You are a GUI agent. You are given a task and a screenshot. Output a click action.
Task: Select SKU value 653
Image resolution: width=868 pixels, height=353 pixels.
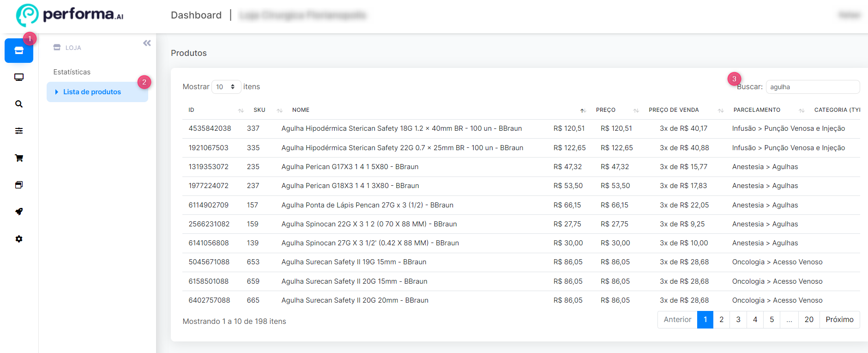(253, 262)
